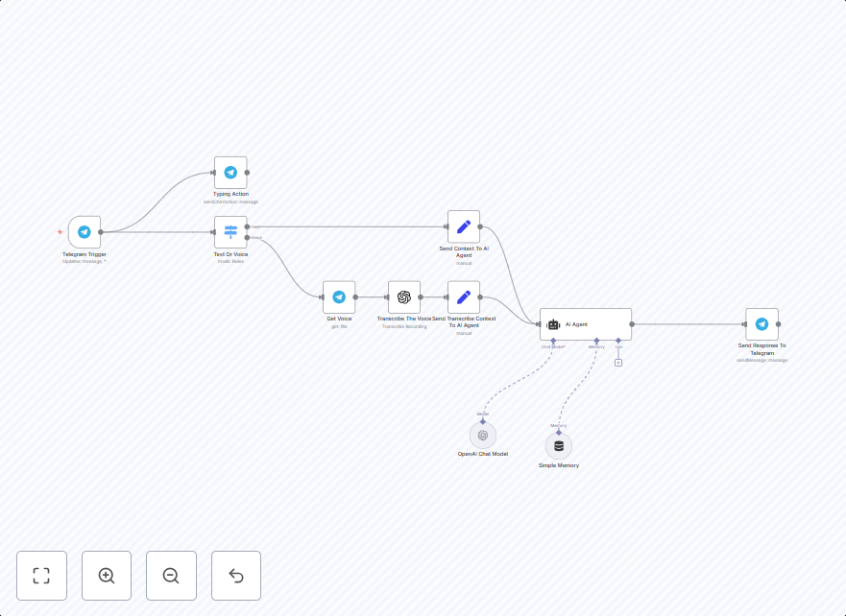The height and width of the screenshot is (616, 846).
Task: Click the 'Send Context To AI Agent' label
Action: pos(464,251)
